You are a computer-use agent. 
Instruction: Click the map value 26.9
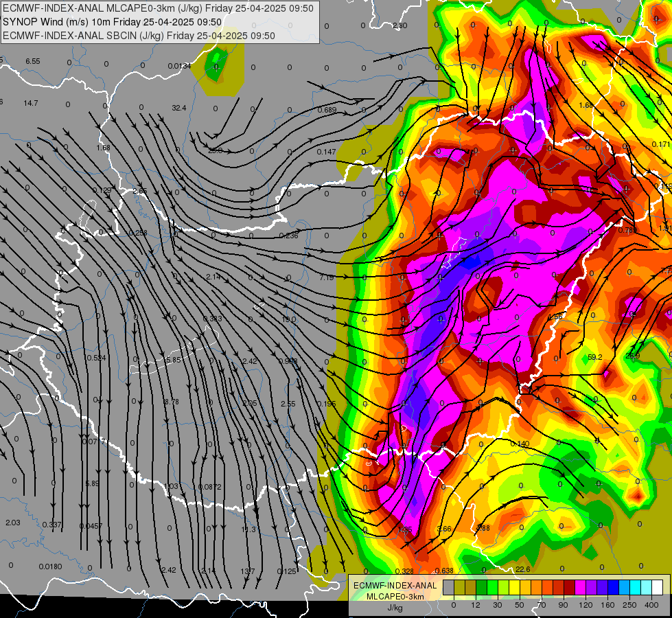pos(633,356)
